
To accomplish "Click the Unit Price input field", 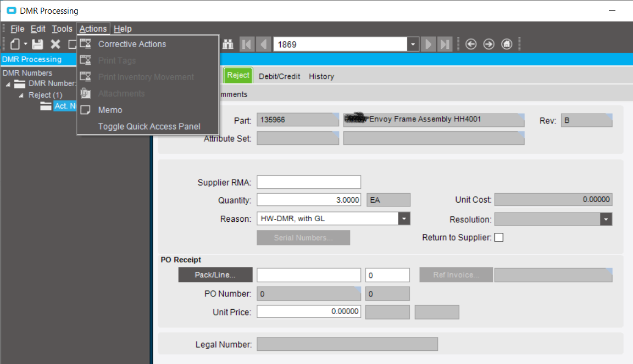I will coord(309,311).
